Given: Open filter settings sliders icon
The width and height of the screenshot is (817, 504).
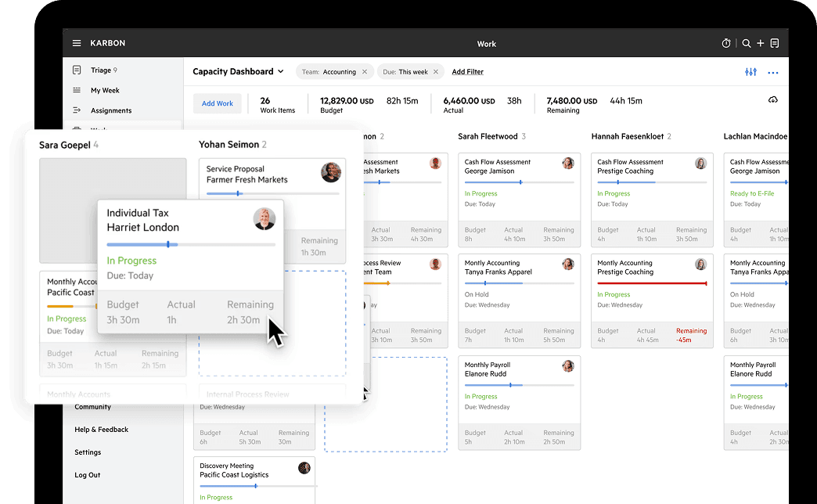Looking at the screenshot, I should [x=750, y=72].
